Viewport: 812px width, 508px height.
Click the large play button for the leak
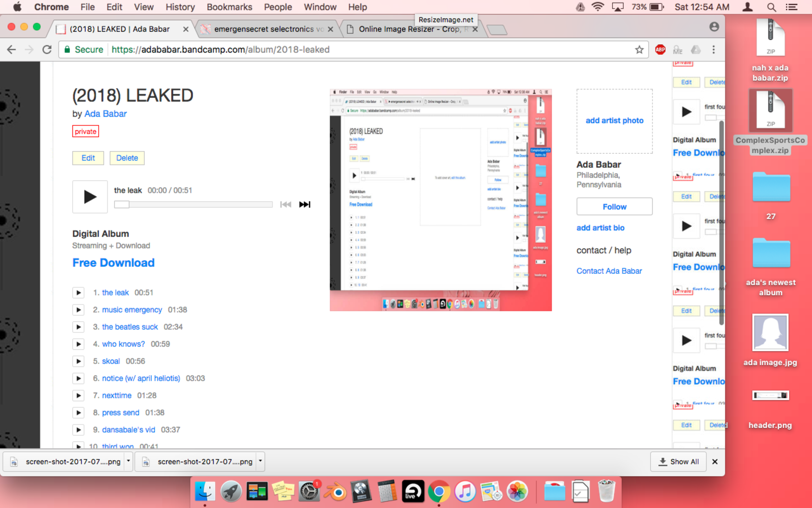tap(90, 197)
